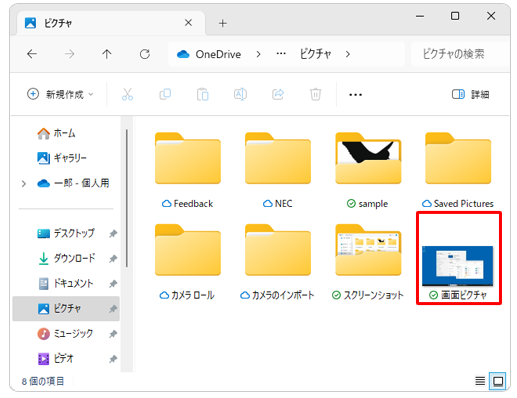Select the Feedback folder
This screenshot has width=517, height=398.
188,171
